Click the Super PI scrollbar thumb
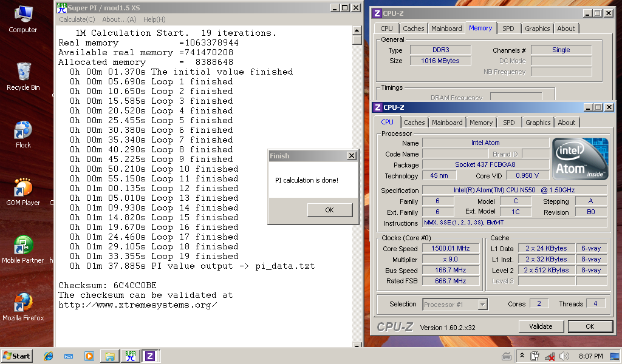Screen dimensions: 622x364 click(x=357, y=40)
